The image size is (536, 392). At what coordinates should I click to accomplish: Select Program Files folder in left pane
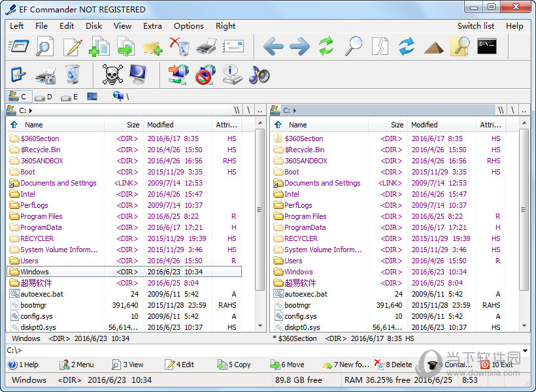(124, 216)
